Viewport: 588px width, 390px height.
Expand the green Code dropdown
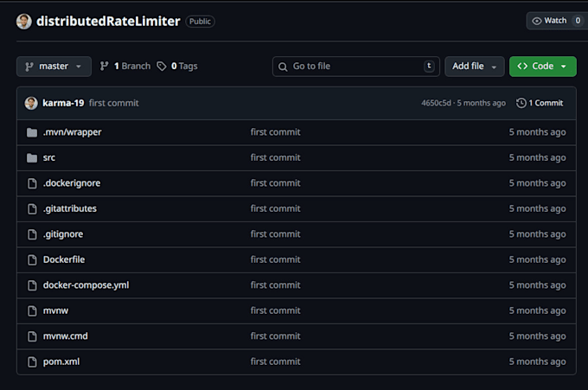click(543, 67)
